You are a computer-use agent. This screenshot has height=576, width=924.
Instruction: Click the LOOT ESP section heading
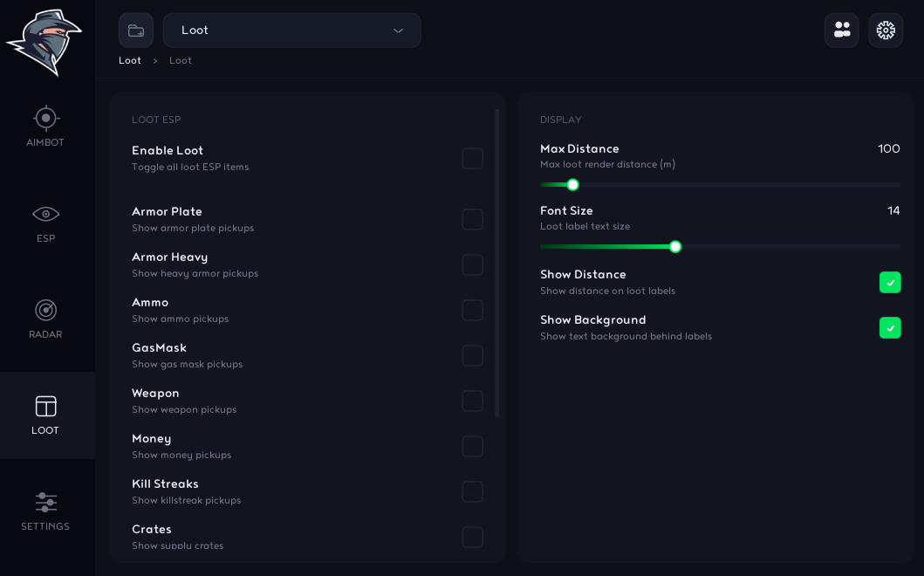[156, 120]
